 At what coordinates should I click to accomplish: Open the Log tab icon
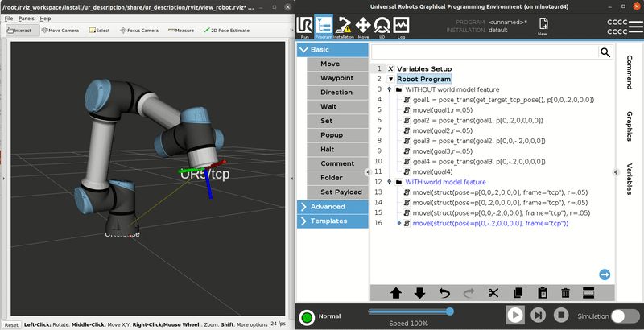pyautogui.click(x=401, y=27)
